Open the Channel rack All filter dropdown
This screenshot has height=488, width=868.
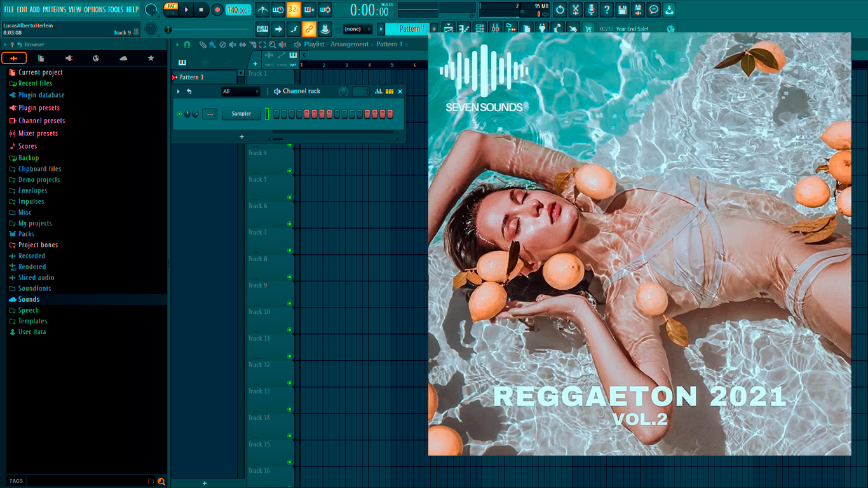click(241, 91)
